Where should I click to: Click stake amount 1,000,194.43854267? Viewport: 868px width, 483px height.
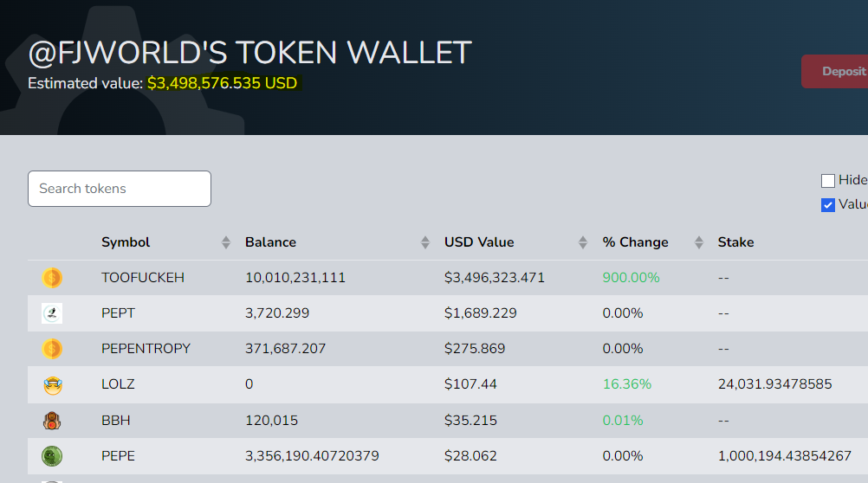785,456
